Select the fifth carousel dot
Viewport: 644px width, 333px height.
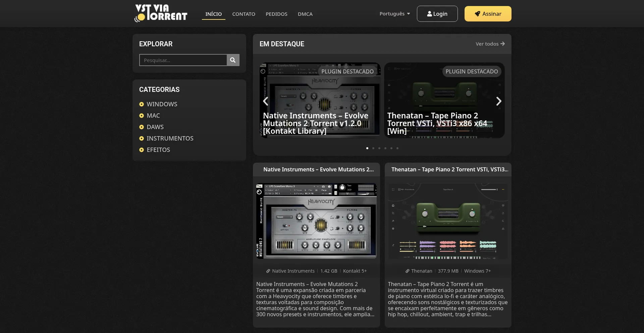[x=391, y=148]
